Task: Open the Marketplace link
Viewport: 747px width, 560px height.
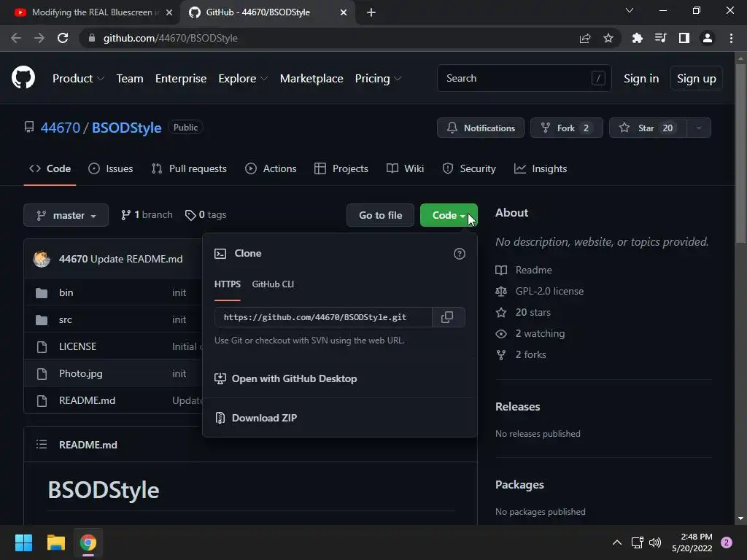Action: (x=311, y=79)
